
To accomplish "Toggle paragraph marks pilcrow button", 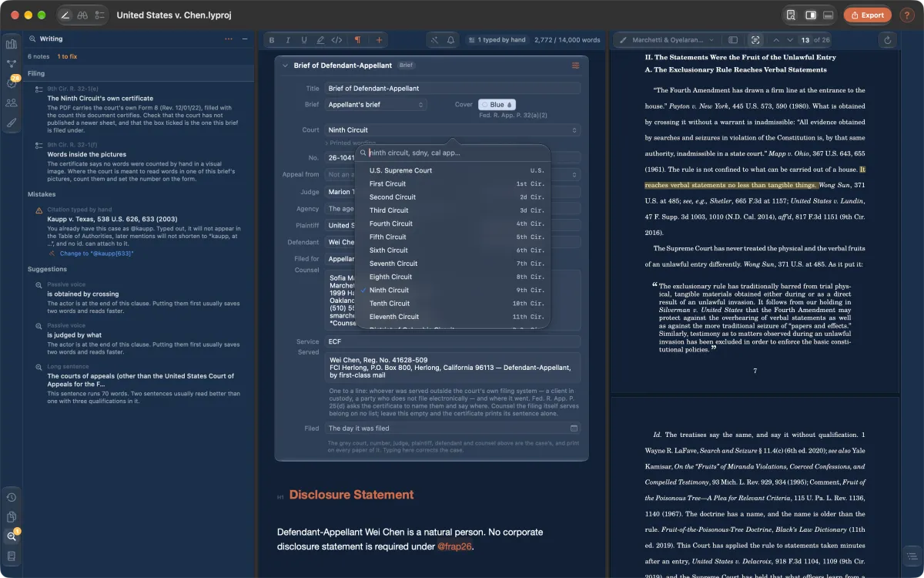I will click(x=357, y=39).
